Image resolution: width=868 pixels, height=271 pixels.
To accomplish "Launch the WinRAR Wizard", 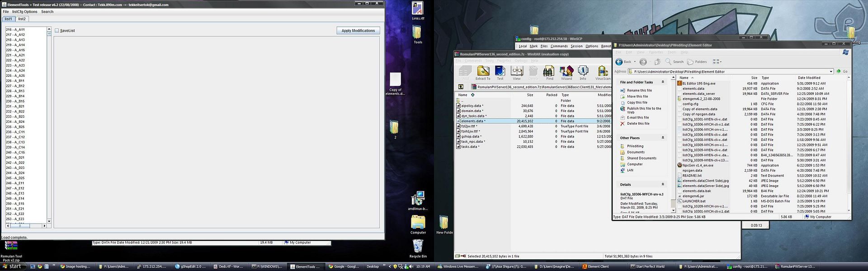I will point(566,71).
